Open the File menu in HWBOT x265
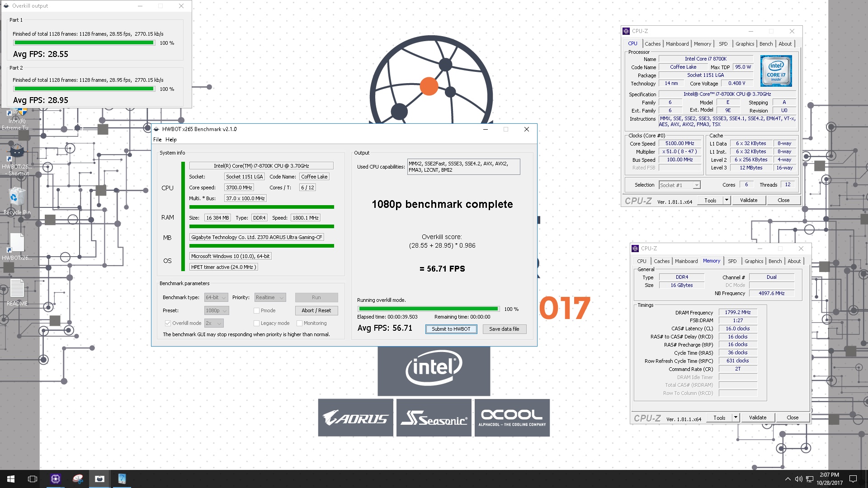 [x=157, y=140]
